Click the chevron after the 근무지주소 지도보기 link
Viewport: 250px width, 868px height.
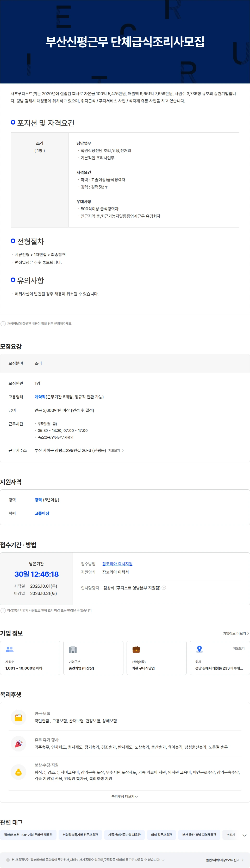(x=123, y=450)
